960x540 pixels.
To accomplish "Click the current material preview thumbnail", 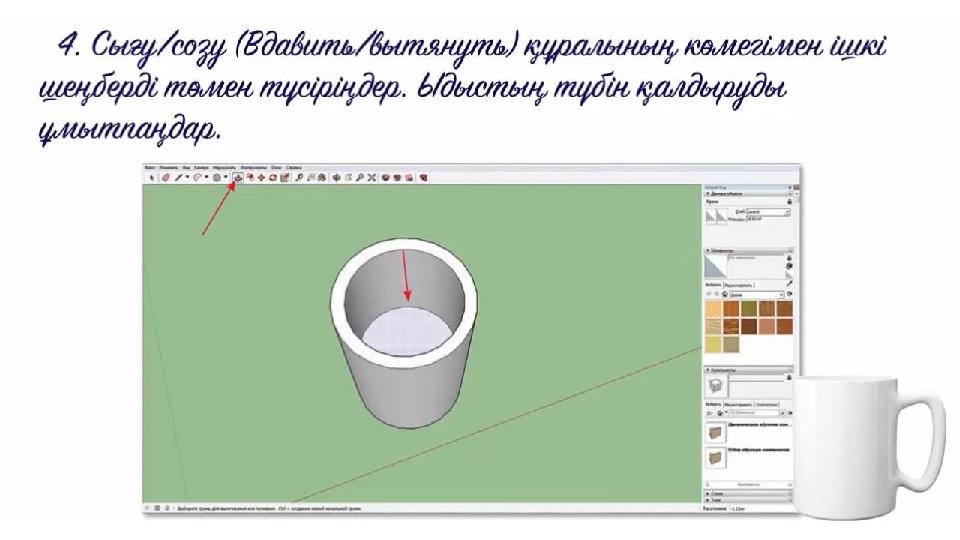I will tap(716, 267).
